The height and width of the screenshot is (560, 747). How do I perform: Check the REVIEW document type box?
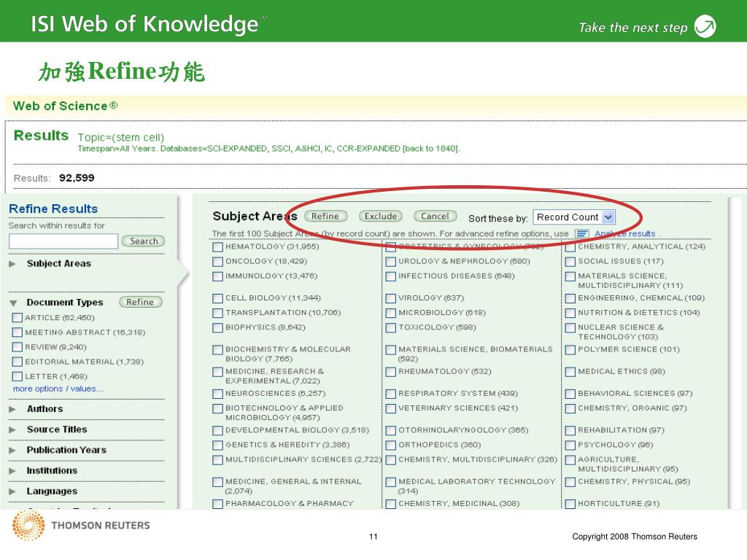(x=18, y=347)
